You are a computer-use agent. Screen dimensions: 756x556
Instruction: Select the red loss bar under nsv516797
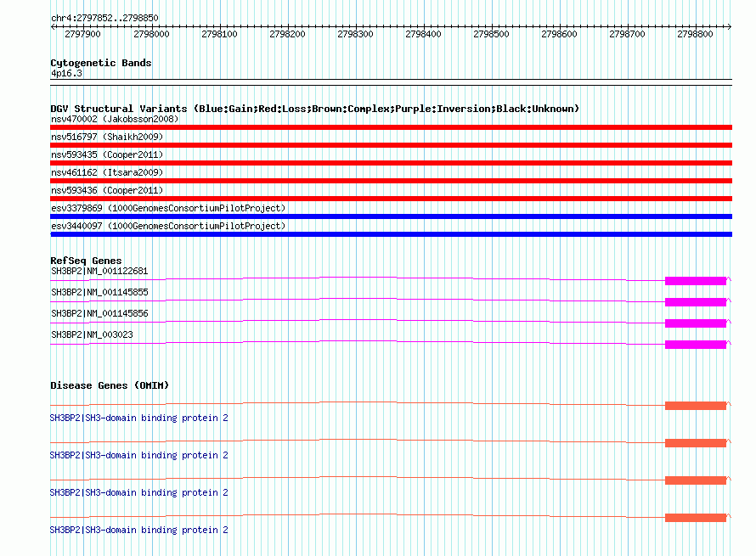(x=391, y=145)
